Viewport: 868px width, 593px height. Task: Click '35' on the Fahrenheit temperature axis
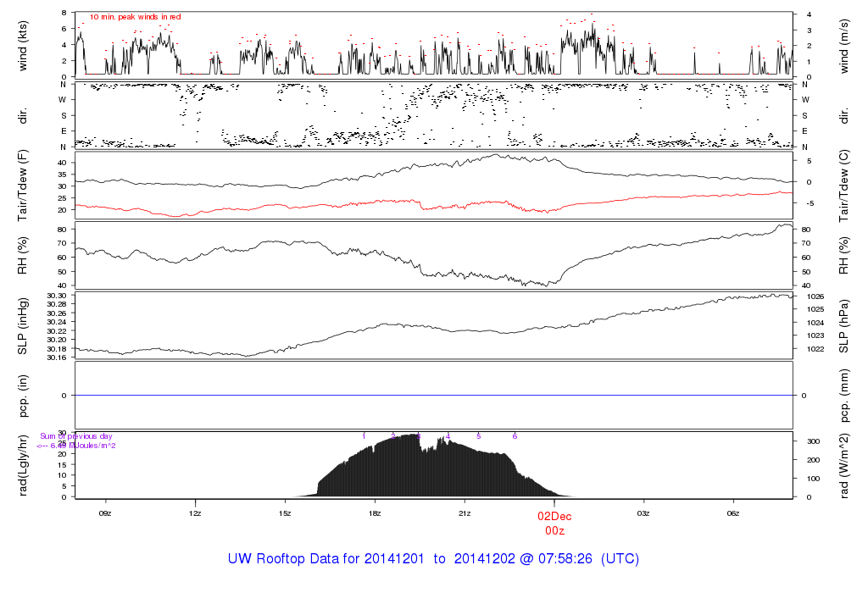point(62,175)
